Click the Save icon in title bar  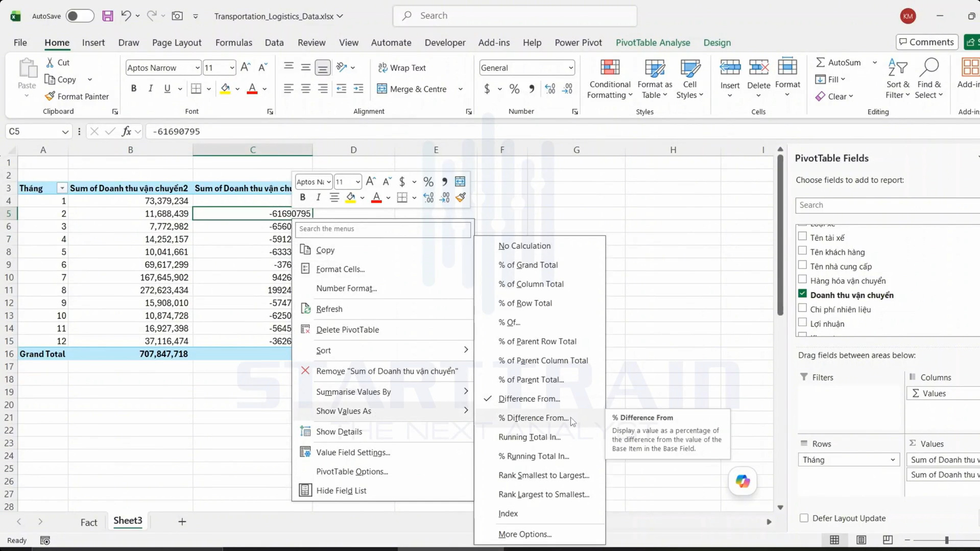[x=107, y=16]
